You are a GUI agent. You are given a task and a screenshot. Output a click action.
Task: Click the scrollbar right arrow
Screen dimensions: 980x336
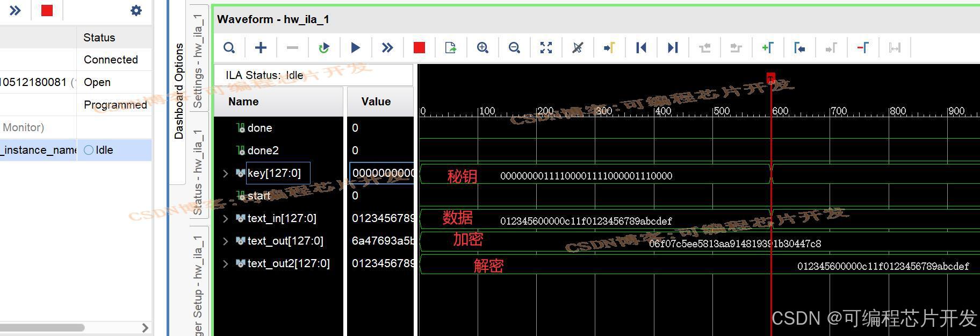[145, 327]
